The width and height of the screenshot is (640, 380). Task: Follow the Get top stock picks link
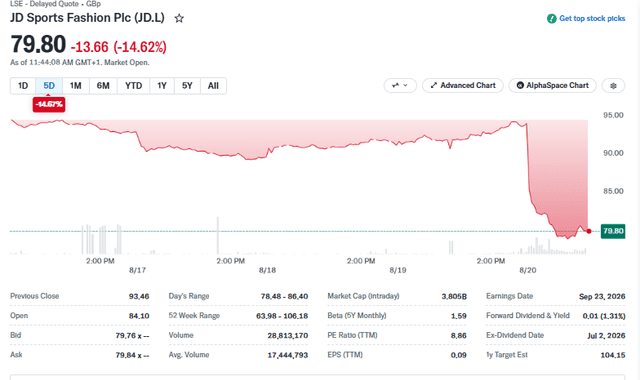pyautogui.click(x=592, y=18)
